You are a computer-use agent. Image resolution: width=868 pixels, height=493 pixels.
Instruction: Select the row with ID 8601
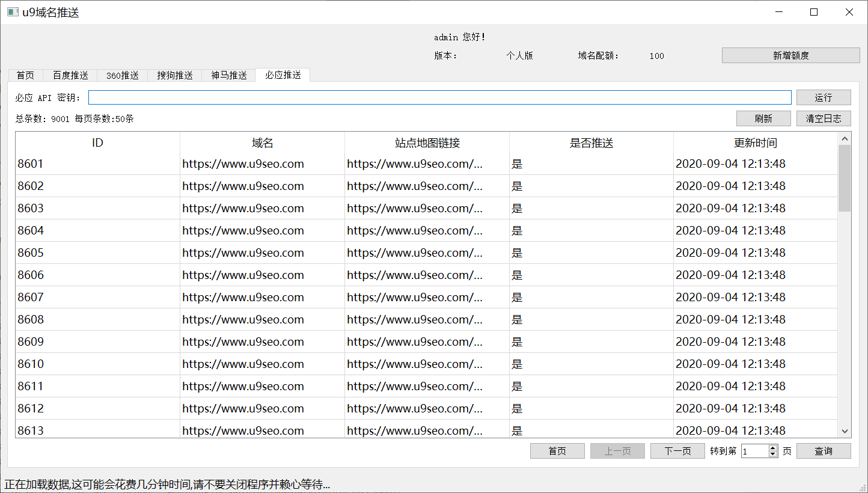click(x=426, y=164)
